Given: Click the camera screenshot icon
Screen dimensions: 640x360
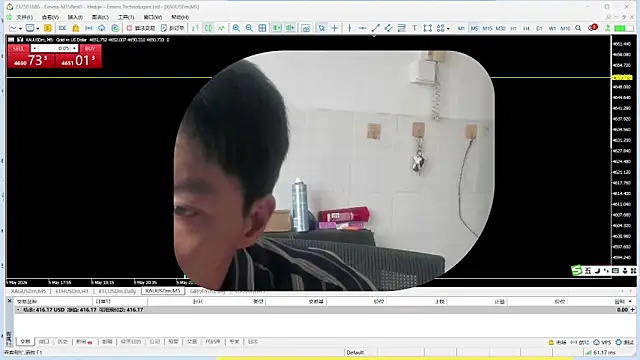Looking at the screenshot, I should [x=305, y=28].
